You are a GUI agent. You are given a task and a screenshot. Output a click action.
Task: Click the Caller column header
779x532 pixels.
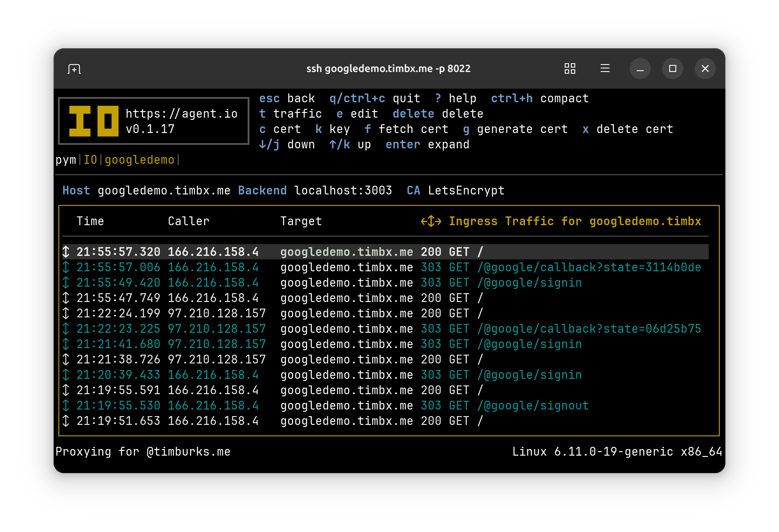(x=189, y=221)
